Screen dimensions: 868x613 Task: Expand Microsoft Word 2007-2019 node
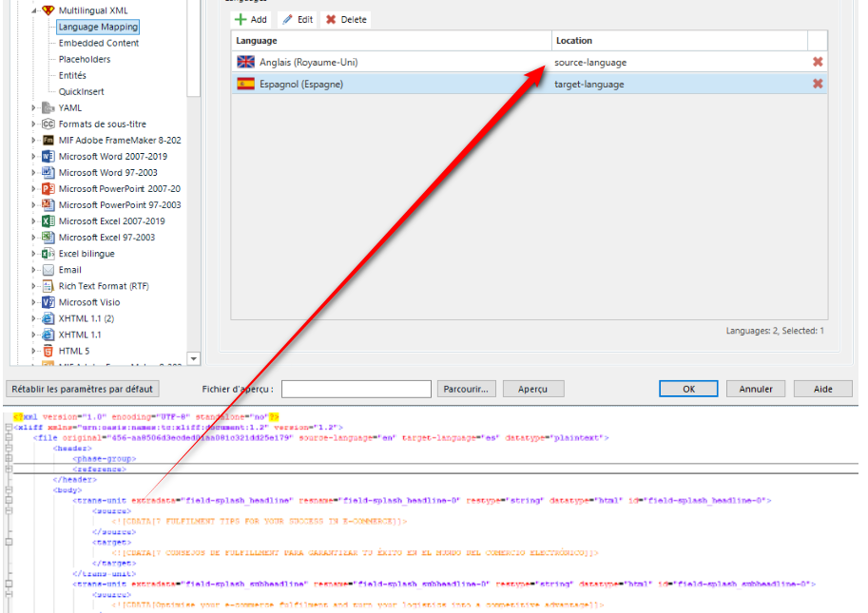[x=33, y=156]
